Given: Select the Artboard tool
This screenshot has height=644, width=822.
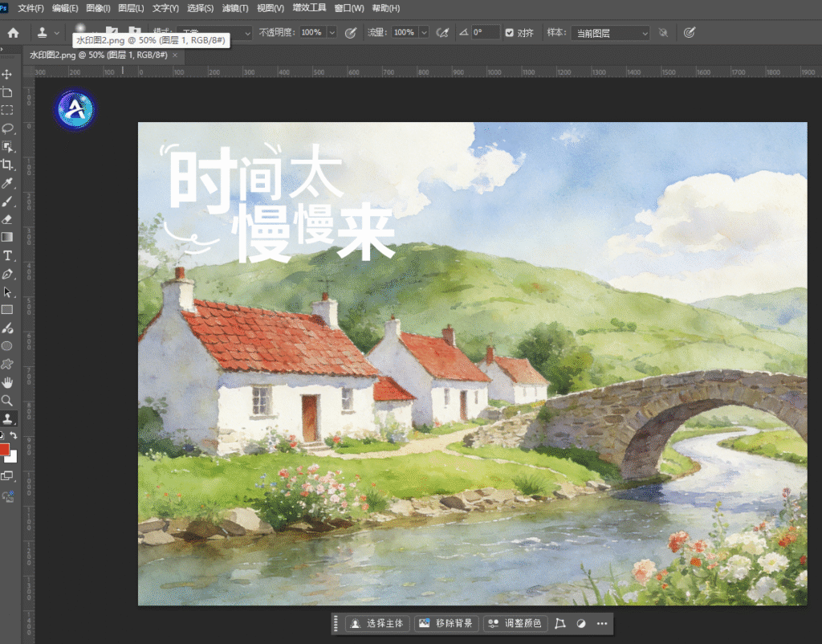Looking at the screenshot, I should tap(6, 93).
